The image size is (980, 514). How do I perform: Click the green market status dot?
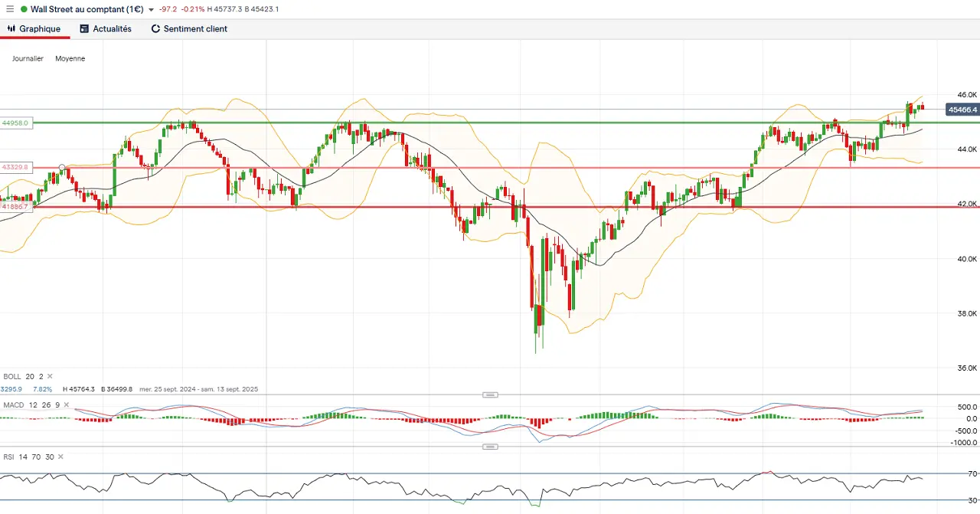(x=24, y=9)
